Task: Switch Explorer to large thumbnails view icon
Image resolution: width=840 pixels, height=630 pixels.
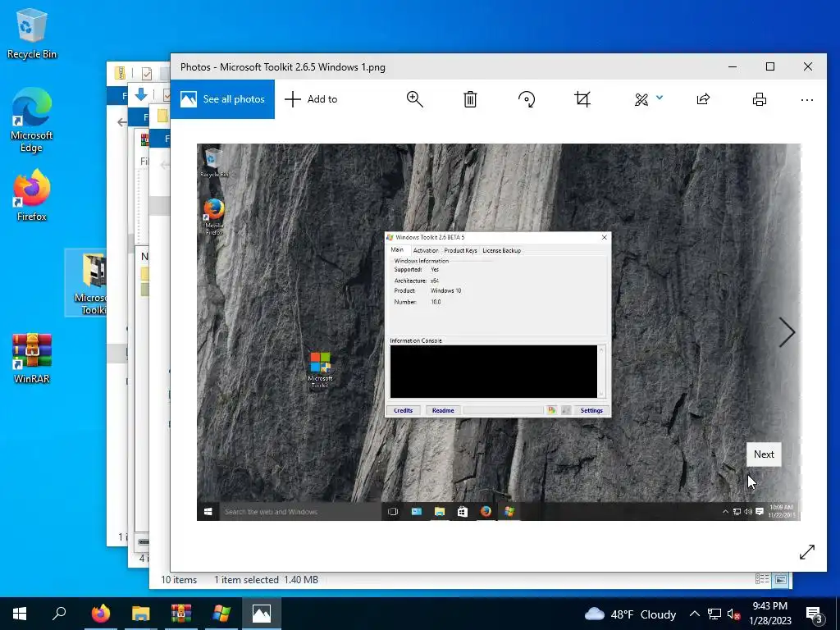Action: pyautogui.click(x=781, y=579)
